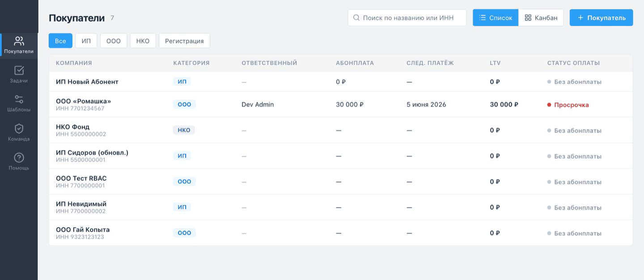Click КАТЕГОРИЯ column header
Image resolution: width=644 pixels, height=280 pixels.
pyautogui.click(x=191, y=63)
